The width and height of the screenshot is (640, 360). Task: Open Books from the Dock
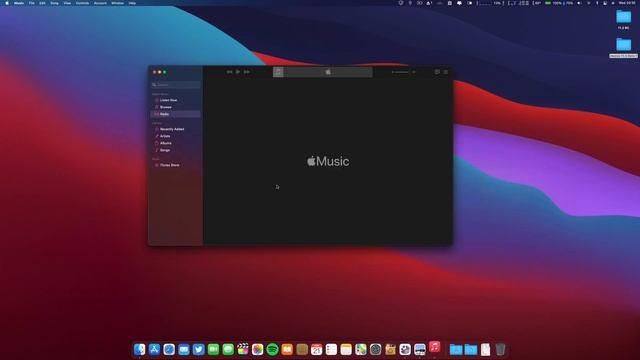coord(287,349)
